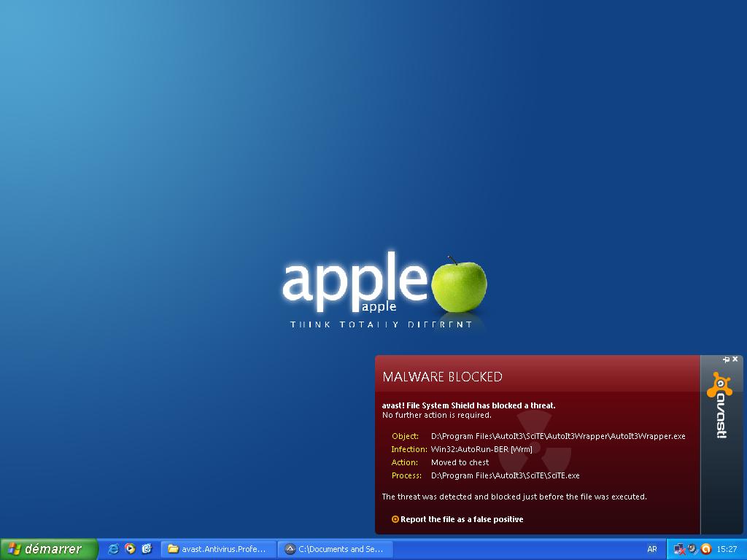Open Internet Explorer from Quick Launch
The width and height of the screenshot is (747, 560).
[113, 549]
